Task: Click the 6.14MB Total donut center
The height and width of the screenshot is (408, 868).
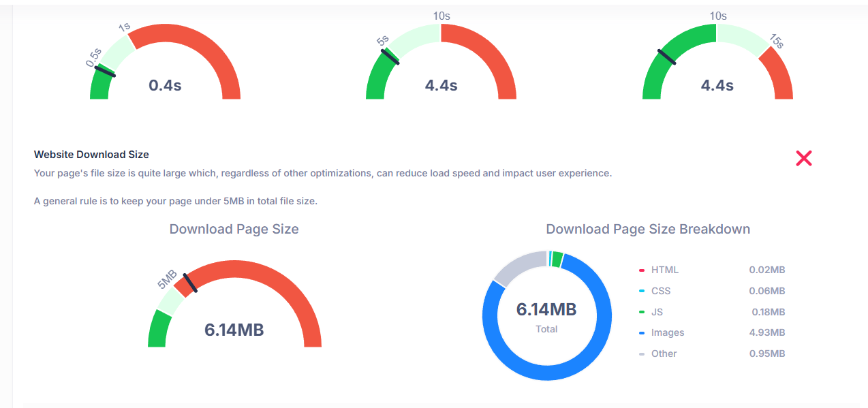Action: pyautogui.click(x=546, y=316)
